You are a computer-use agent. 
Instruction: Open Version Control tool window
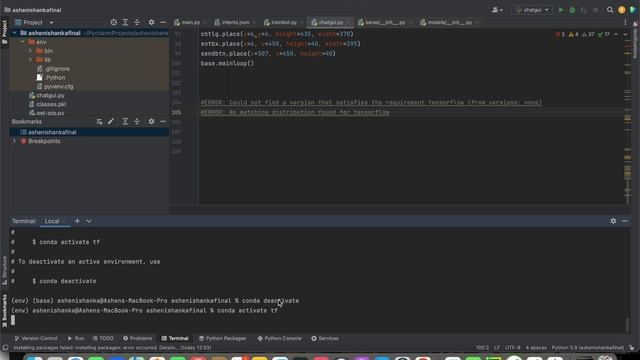point(36,338)
